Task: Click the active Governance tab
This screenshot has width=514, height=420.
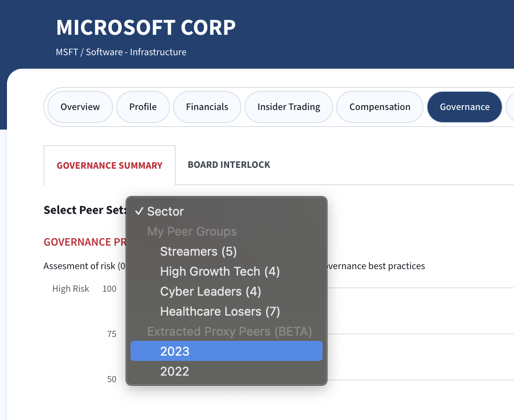Action: point(464,107)
